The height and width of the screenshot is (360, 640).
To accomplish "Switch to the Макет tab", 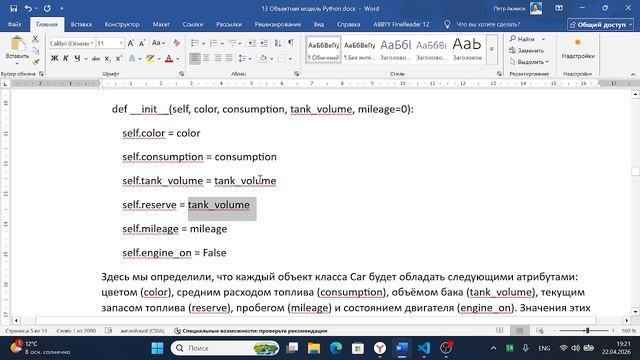I will pos(161,24).
